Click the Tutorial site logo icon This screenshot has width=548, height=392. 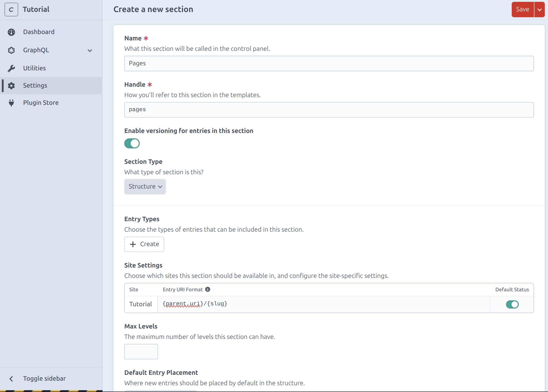[x=11, y=9]
